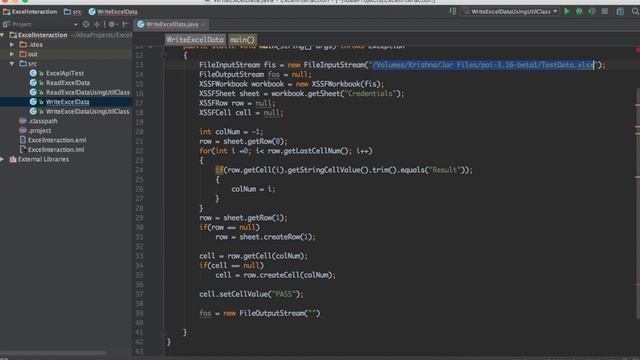Run with Coverage icon
Image resolution: width=640 pixels, height=360 pixels.
[591, 11]
